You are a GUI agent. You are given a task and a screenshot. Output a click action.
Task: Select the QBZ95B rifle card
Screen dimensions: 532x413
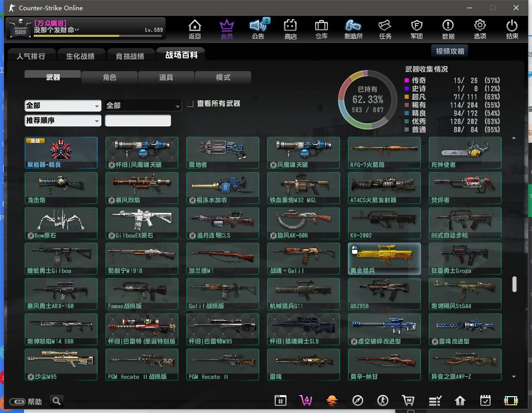384,294
